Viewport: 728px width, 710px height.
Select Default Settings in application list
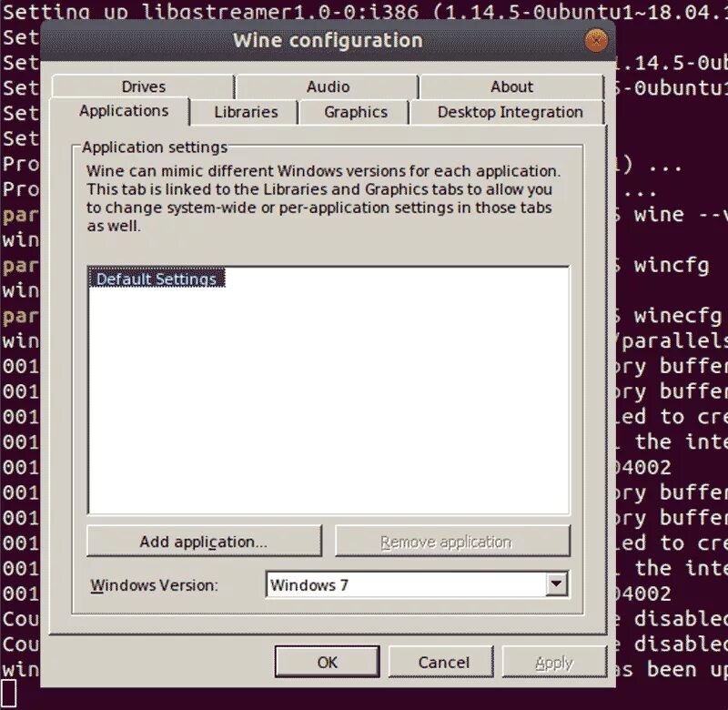click(157, 279)
